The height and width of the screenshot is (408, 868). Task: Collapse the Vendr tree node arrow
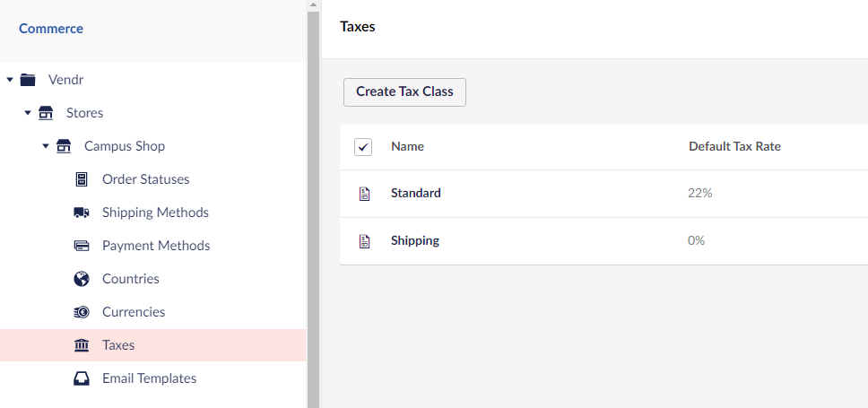point(9,80)
